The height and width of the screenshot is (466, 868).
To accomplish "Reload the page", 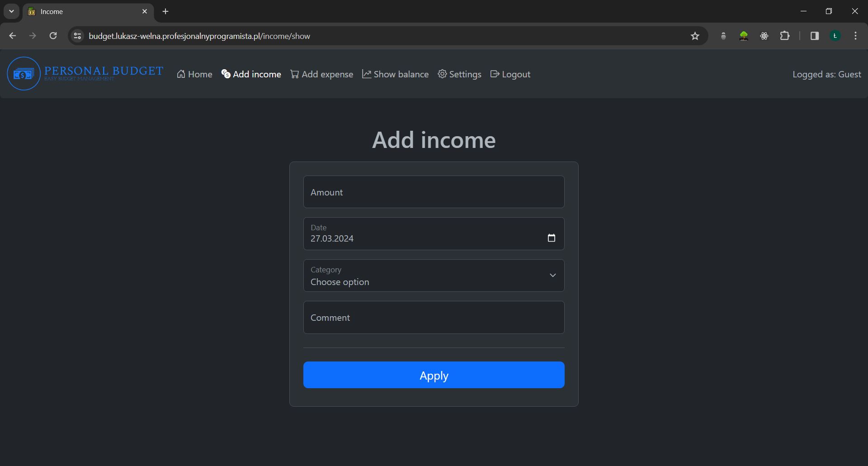I will pyautogui.click(x=53, y=36).
